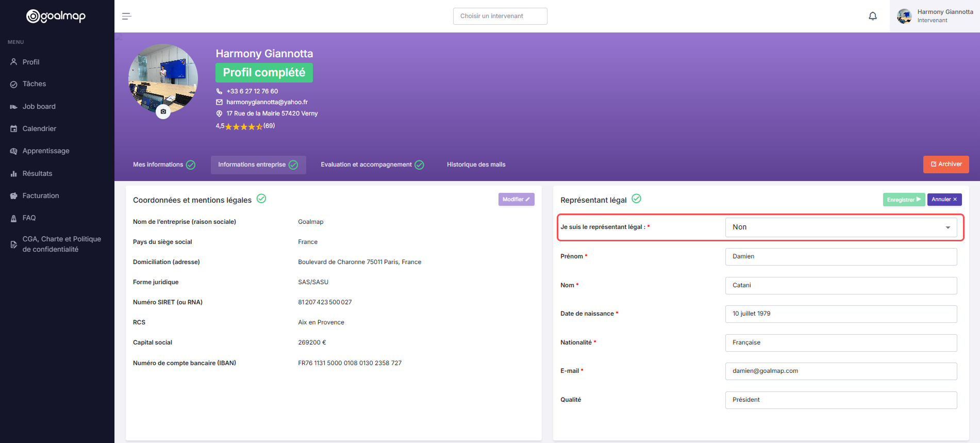
Task: Open the 'Je suis le représentant légal' dropdown
Action: 841,227
